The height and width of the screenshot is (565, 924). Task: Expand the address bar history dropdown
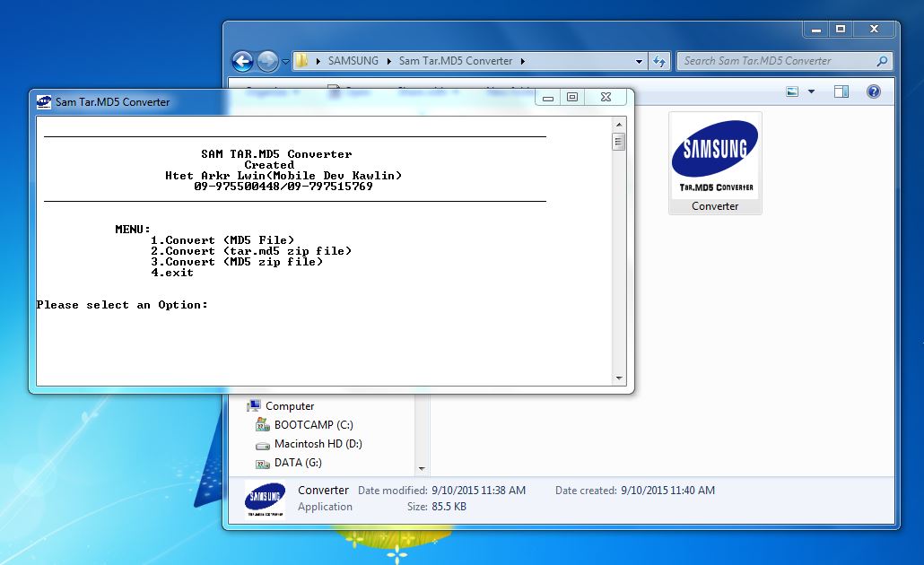[638, 61]
